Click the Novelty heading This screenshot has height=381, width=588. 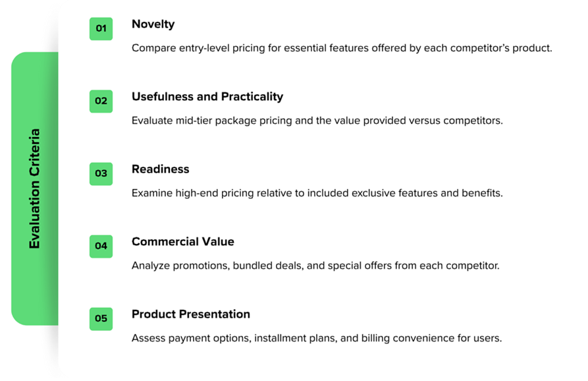coord(153,24)
